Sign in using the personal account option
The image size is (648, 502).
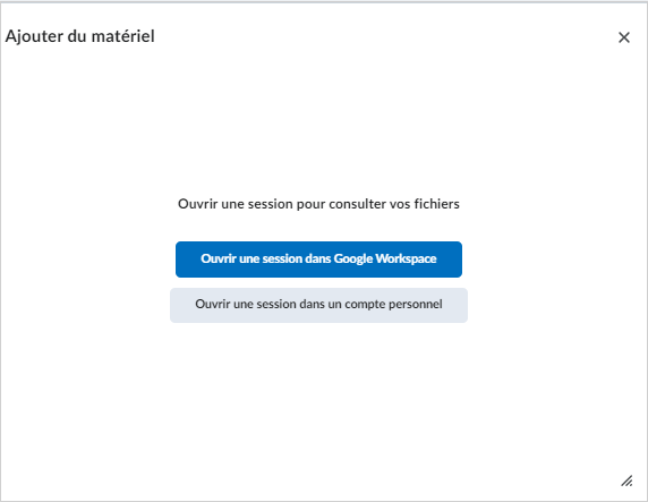tap(319, 305)
